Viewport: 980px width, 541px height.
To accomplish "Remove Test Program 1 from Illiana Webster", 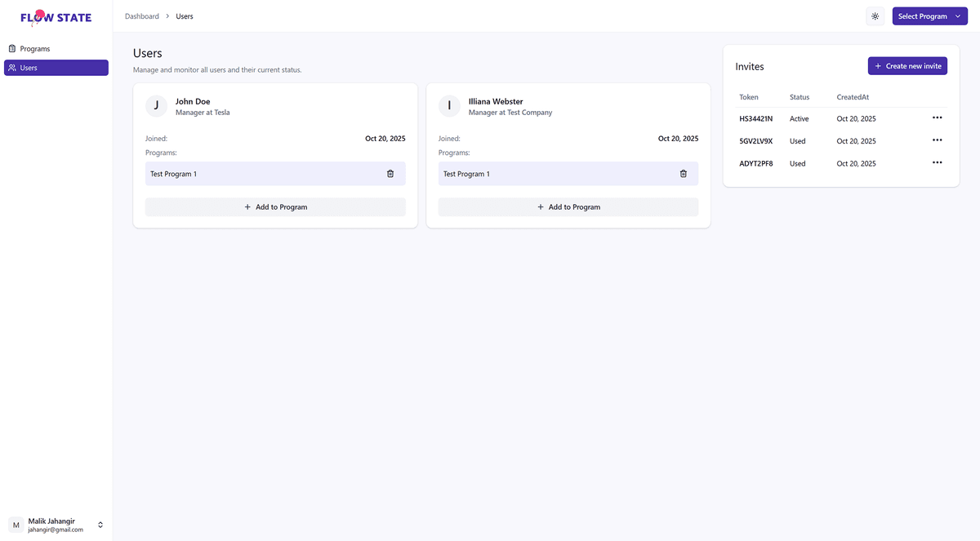I will pos(683,174).
